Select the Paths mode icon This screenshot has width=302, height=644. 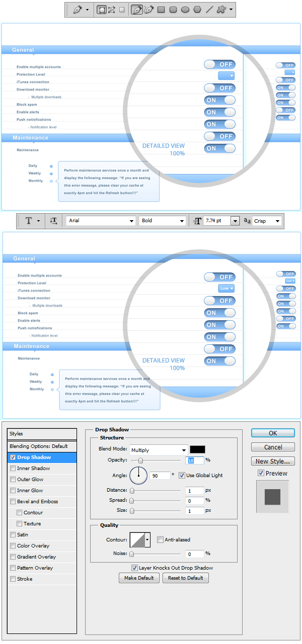tap(112, 10)
